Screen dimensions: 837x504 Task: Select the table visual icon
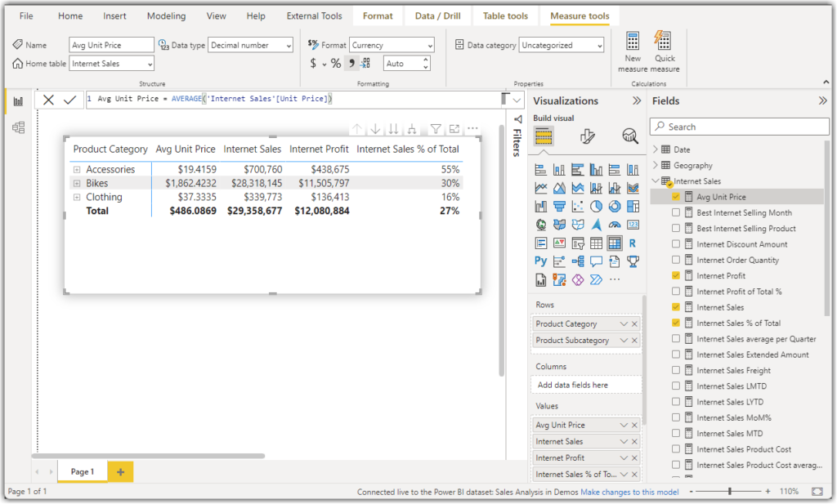596,243
